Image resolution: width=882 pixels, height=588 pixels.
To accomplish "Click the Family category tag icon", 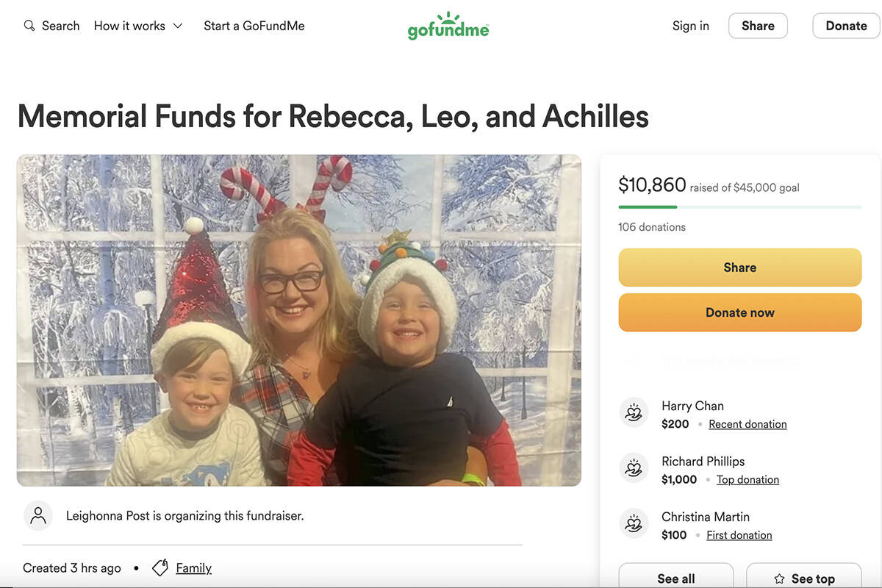I will pos(160,568).
